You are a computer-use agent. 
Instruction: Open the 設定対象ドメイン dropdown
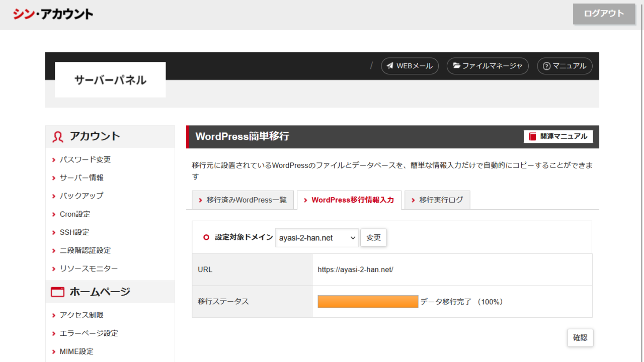click(317, 238)
